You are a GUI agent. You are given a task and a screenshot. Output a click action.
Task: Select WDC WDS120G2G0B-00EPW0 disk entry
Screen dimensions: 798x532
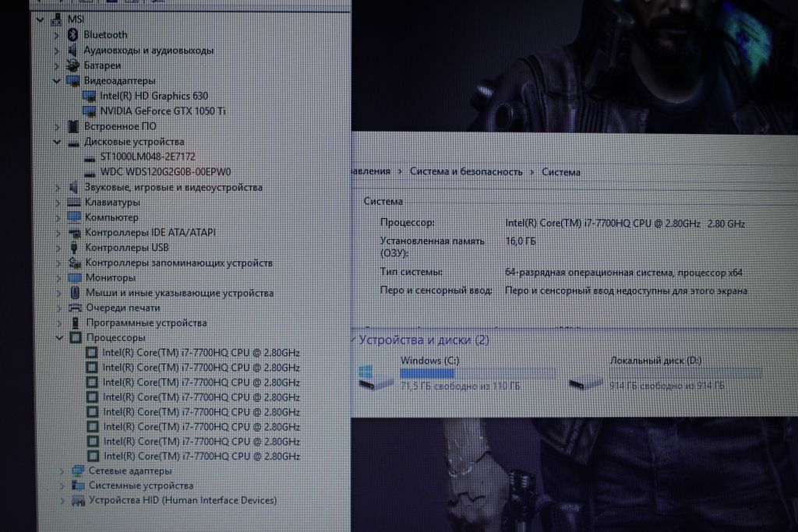[165, 172]
